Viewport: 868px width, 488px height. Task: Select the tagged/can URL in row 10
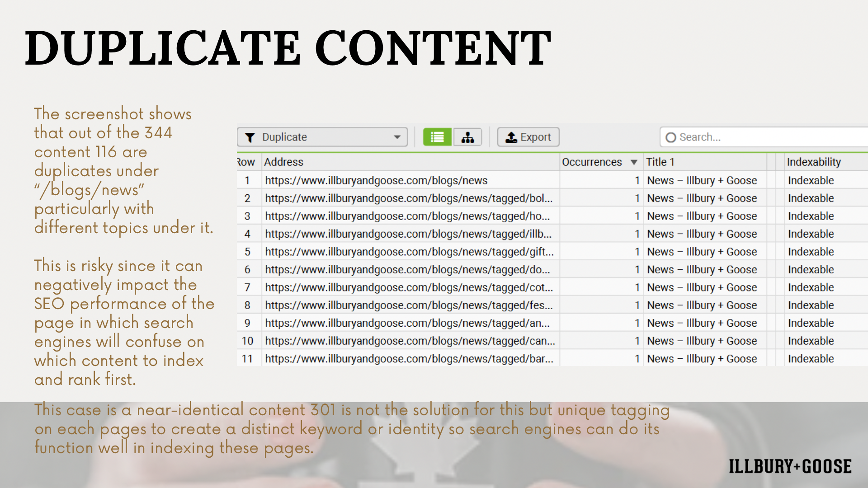410,341
